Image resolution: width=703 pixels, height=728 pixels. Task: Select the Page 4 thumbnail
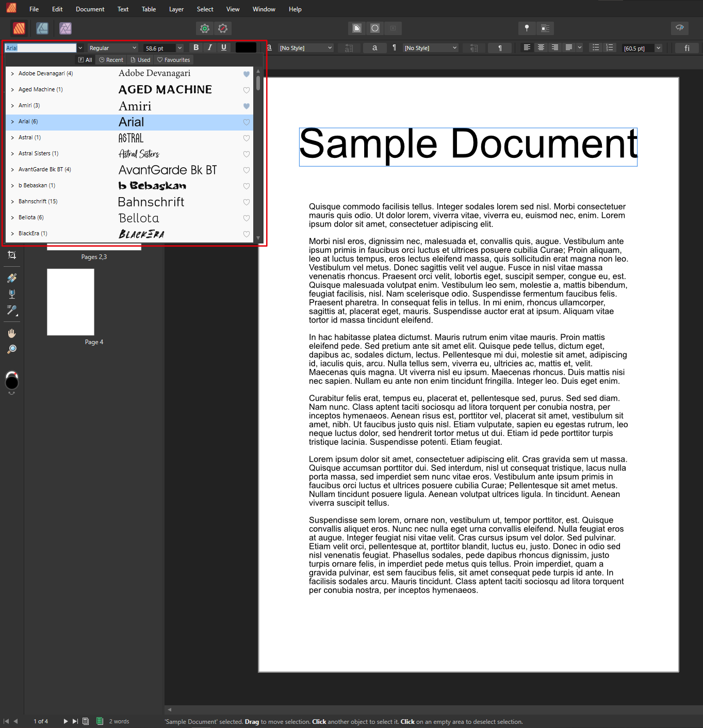71,302
